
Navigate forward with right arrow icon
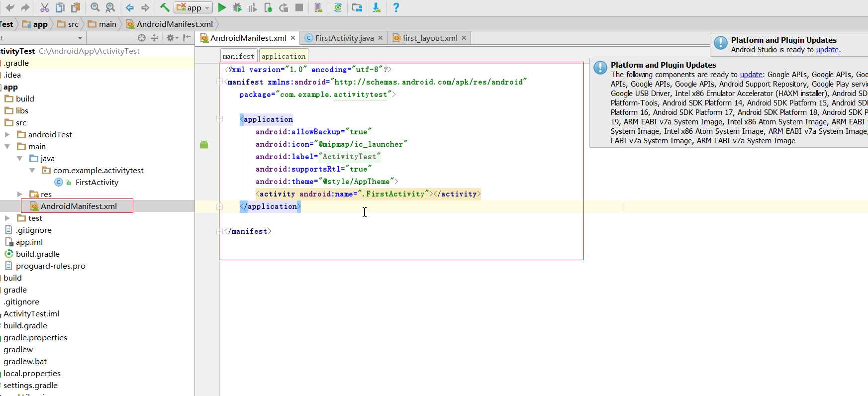(145, 7)
